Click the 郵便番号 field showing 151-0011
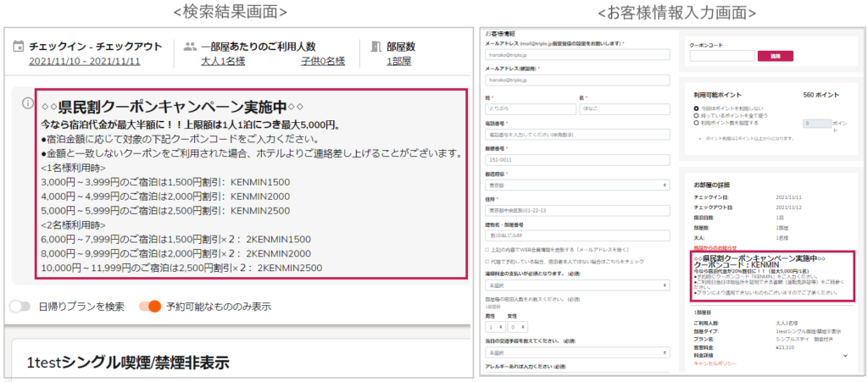 (x=577, y=160)
